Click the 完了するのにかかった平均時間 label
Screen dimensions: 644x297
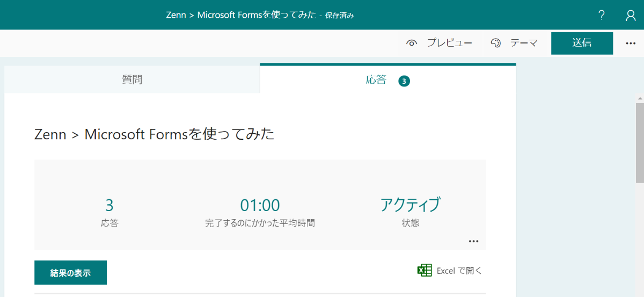click(x=260, y=222)
